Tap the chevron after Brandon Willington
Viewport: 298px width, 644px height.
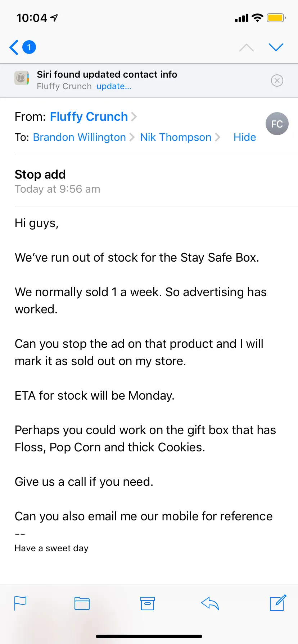click(x=132, y=137)
